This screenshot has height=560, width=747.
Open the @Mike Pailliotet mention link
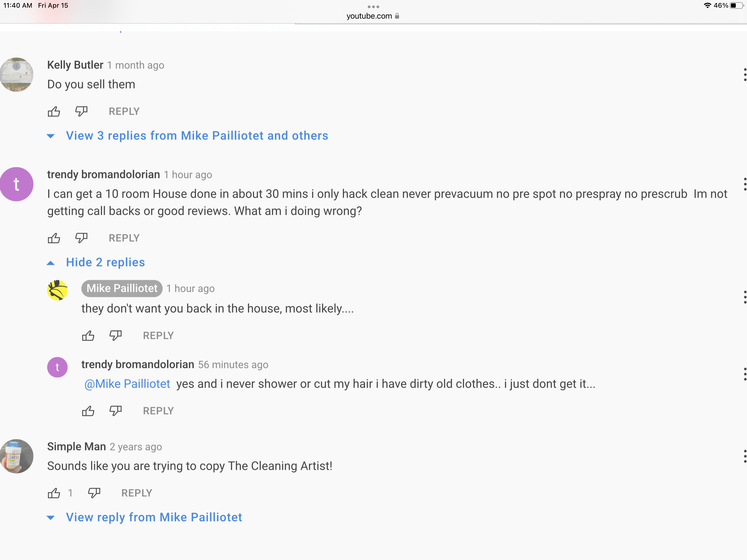[x=127, y=384]
